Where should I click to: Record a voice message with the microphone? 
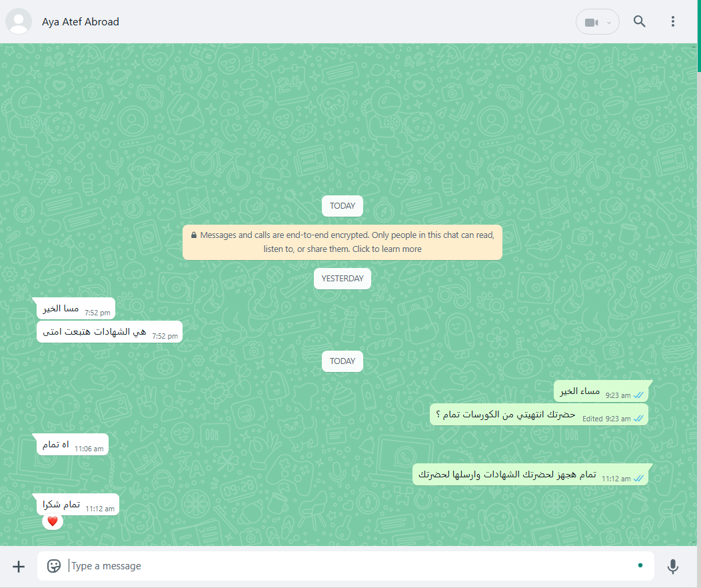(672, 566)
